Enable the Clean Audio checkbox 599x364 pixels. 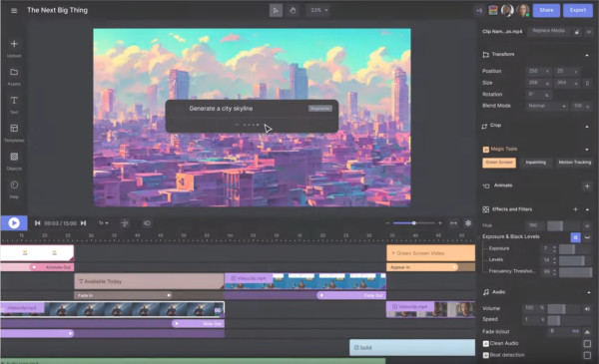(x=587, y=344)
